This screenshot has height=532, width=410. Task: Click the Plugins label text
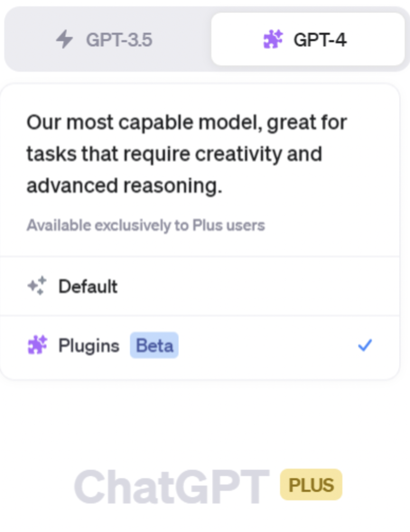click(x=89, y=346)
